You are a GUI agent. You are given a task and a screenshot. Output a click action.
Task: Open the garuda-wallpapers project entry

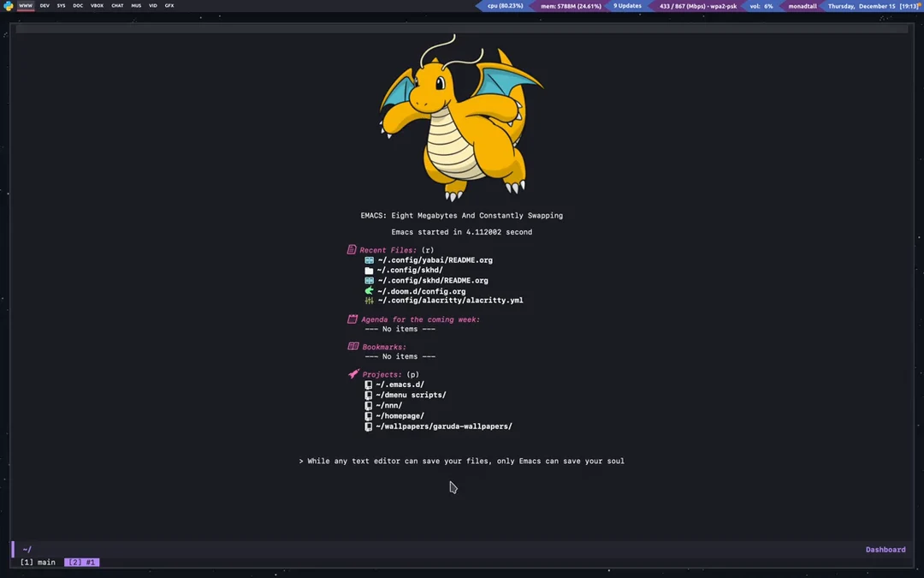pyautogui.click(x=445, y=426)
